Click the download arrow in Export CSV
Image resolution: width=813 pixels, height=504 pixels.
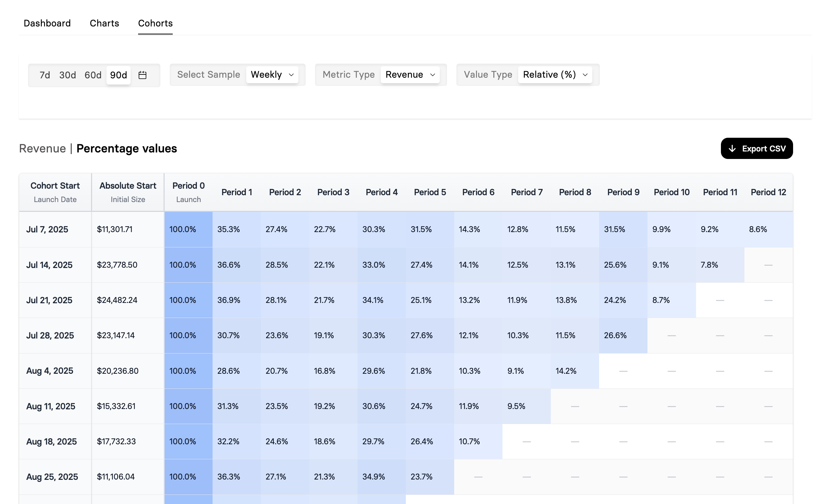pos(732,149)
